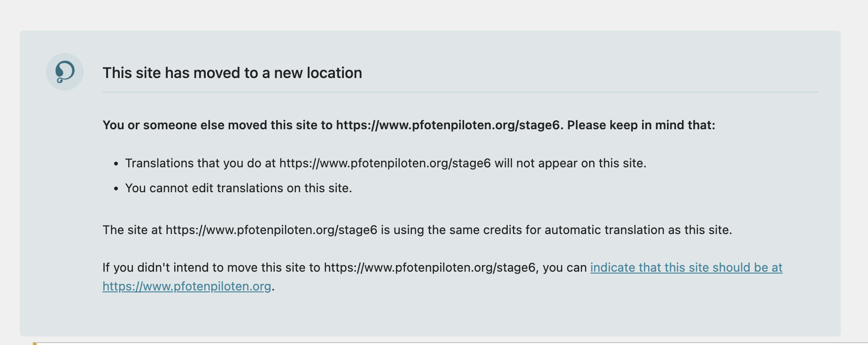This screenshot has height=345, width=868.
Task: Follow the 'indicate that this site should be at' link
Action: point(686,267)
